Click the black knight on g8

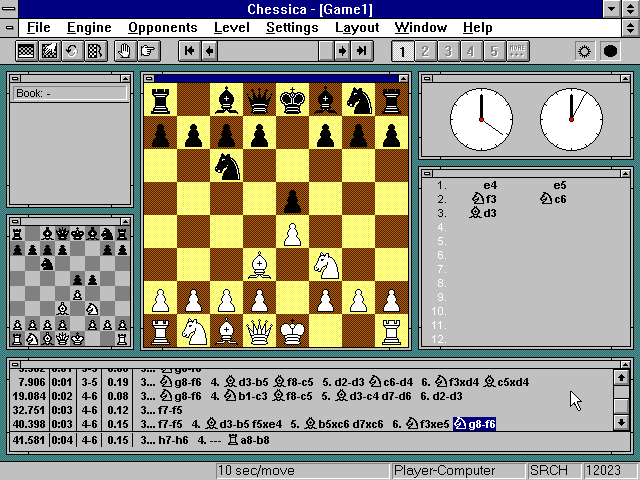(359, 100)
